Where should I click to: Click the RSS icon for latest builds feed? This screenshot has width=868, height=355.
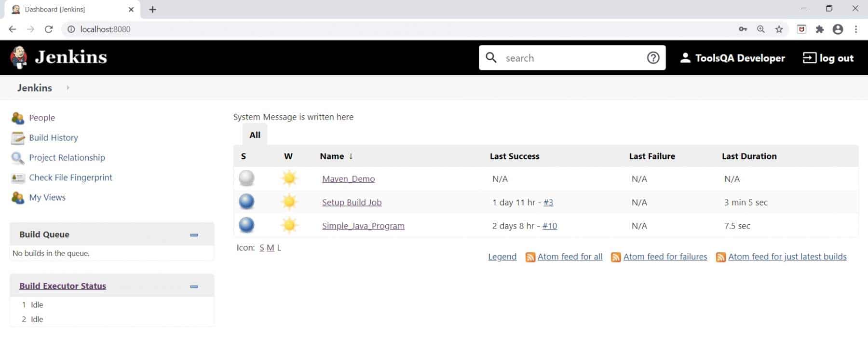point(721,257)
